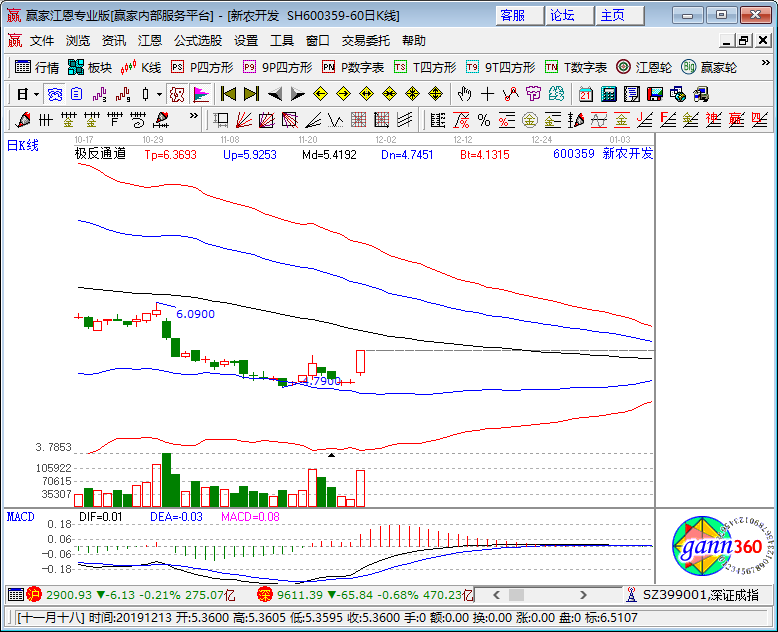Select the circled 金 ratio tool
This screenshot has width=778, height=632.
(530, 120)
